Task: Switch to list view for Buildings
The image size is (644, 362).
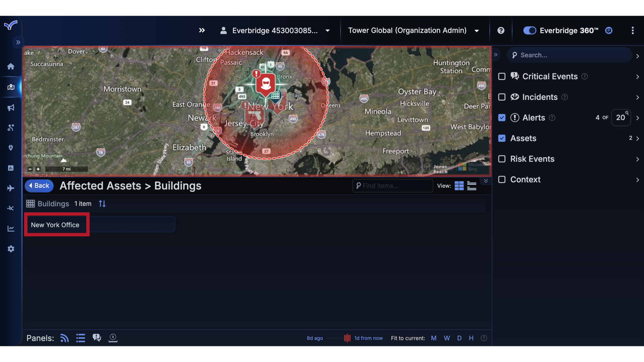Action: click(471, 186)
